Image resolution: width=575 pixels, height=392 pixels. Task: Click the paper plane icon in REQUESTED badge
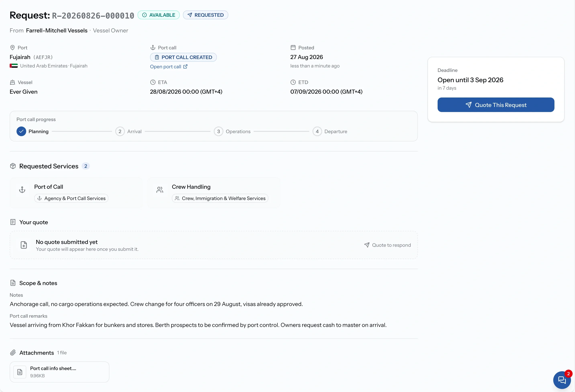pyautogui.click(x=190, y=15)
